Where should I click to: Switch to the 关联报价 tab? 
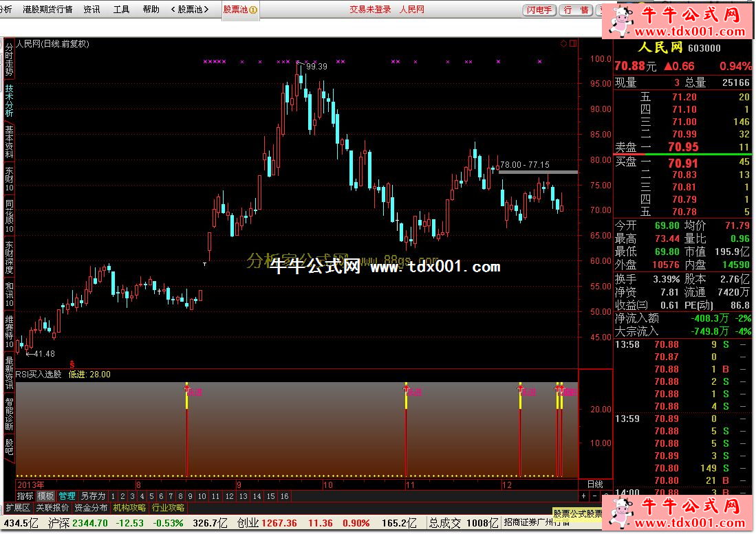pos(52,508)
